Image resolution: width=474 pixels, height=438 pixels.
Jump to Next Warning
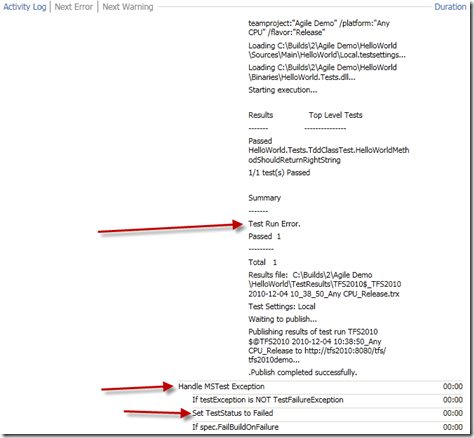[128, 7]
